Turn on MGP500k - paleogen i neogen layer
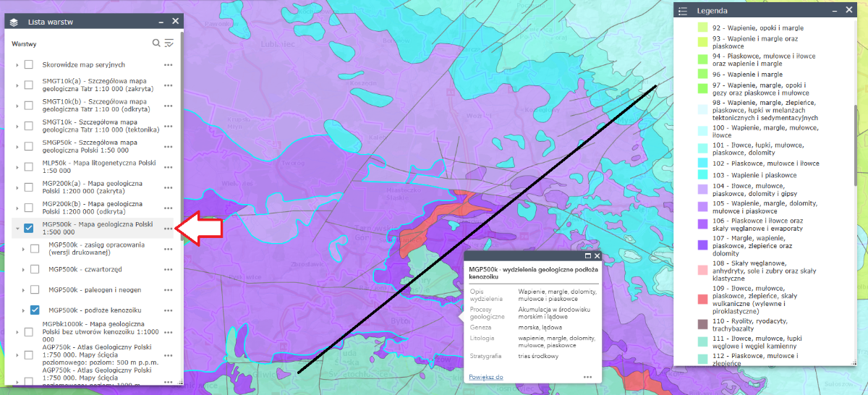Image resolution: width=868 pixels, height=395 pixels. 35,290
